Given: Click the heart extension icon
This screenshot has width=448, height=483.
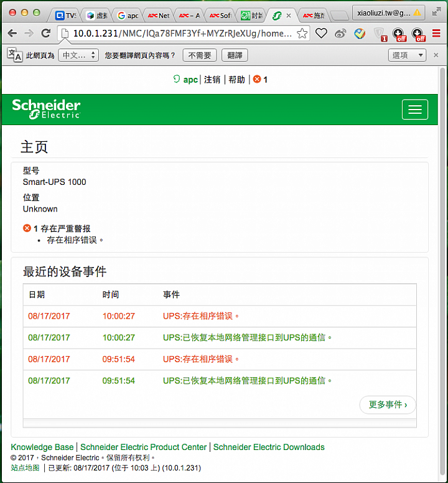Looking at the screenshot, I should [x=321, y=33].
